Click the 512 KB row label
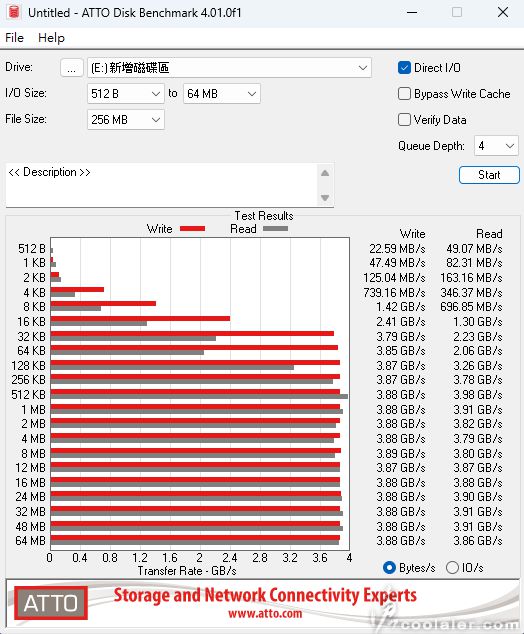The height and width of the screenshot is (634, 524). 28,395
